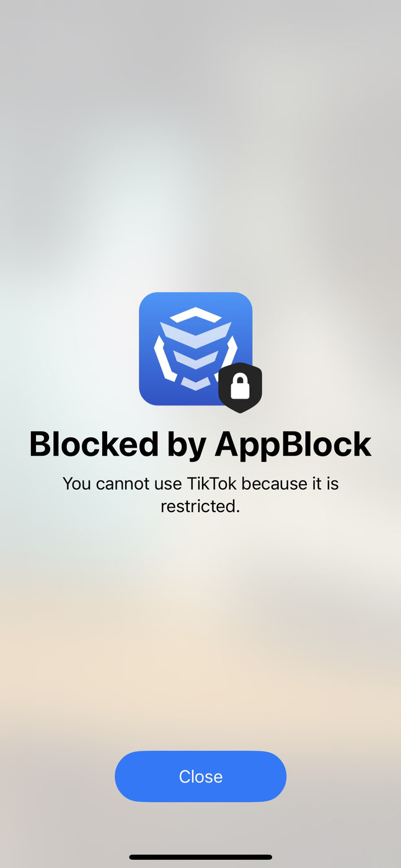Dismiss the block screen with Close
The image size is (401, 868).
tap(201, 776)
